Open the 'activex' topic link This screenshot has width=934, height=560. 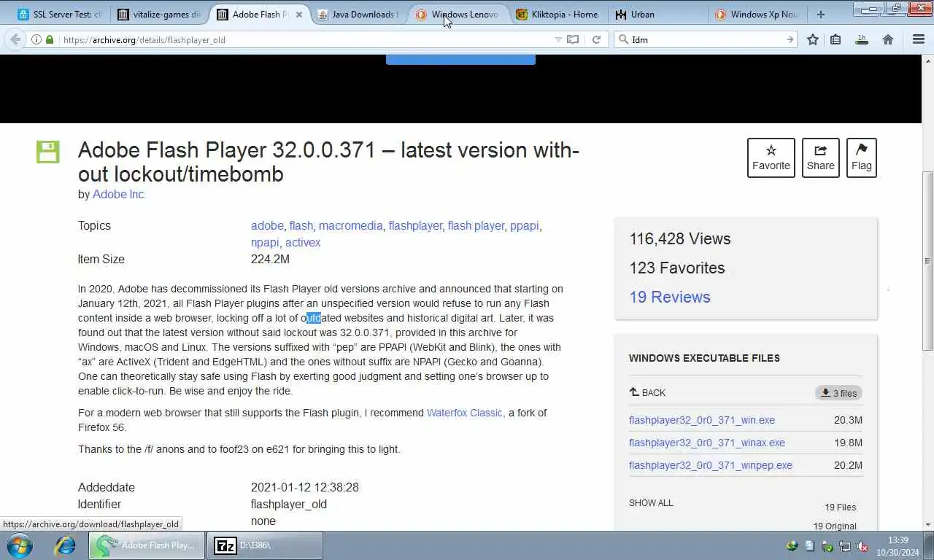tap(303, 242)
